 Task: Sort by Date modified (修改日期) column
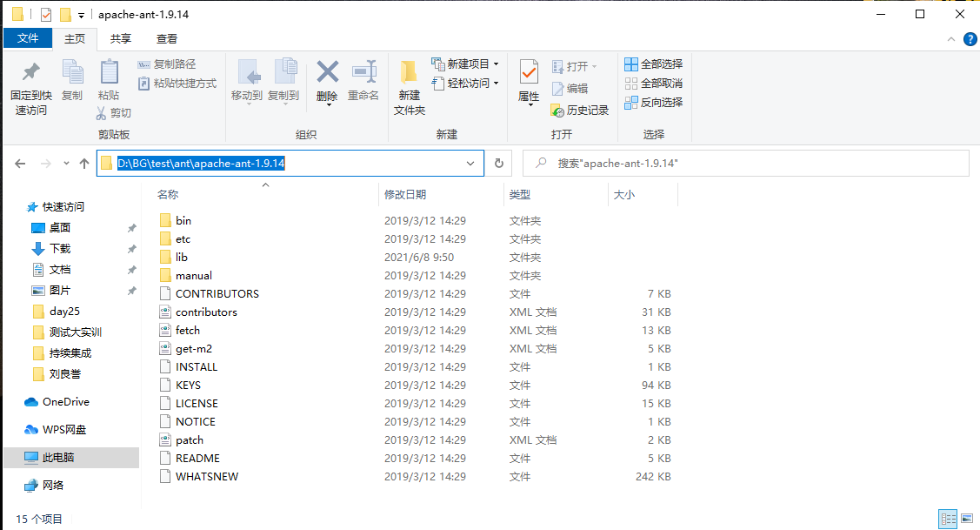coord(405,195)
